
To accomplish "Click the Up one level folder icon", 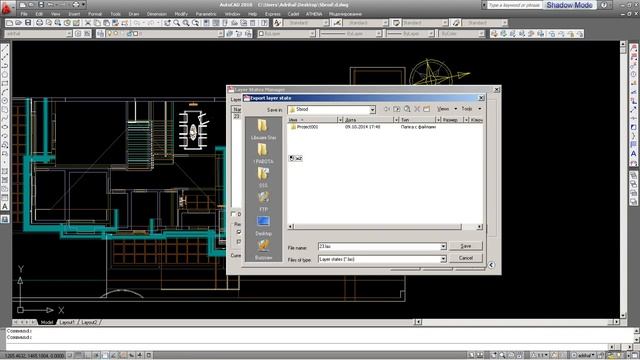I will (x=397, y=109).
